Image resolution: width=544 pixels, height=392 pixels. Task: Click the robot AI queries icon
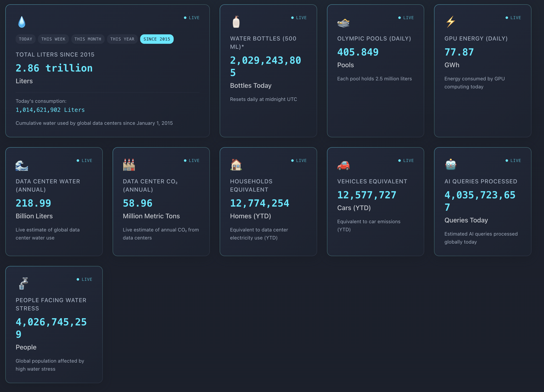[x=450, y=165]
